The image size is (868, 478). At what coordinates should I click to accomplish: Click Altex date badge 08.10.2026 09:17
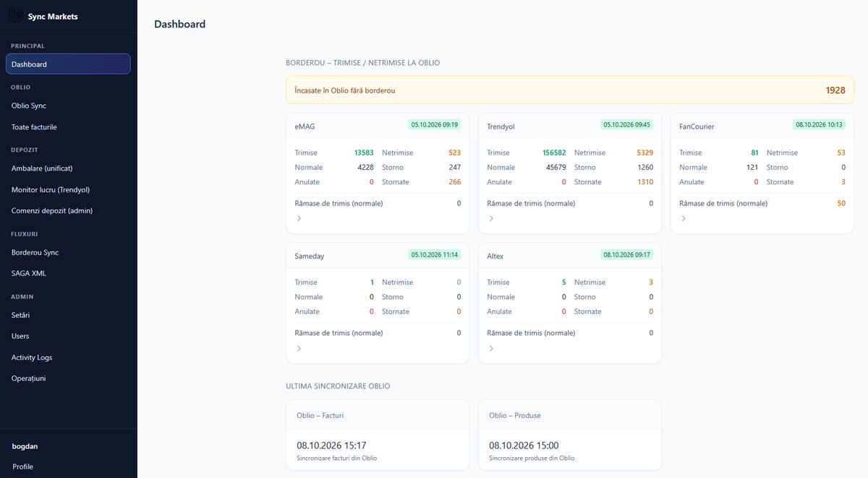[x=627, y=255]
